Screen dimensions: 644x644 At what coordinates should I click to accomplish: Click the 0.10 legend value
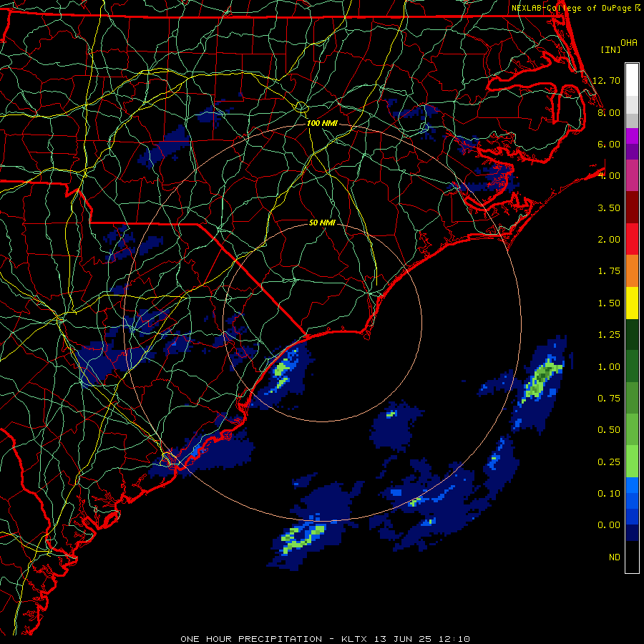609,494
